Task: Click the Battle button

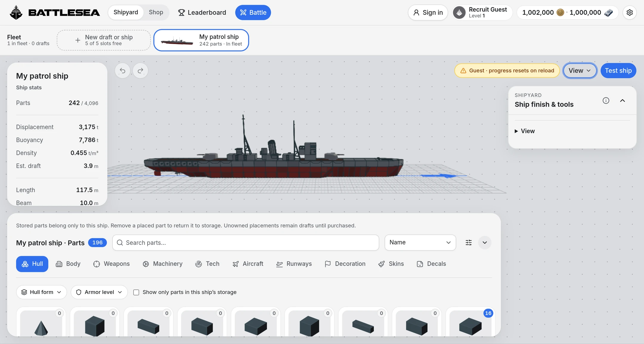Action: [x=253, y=13]
